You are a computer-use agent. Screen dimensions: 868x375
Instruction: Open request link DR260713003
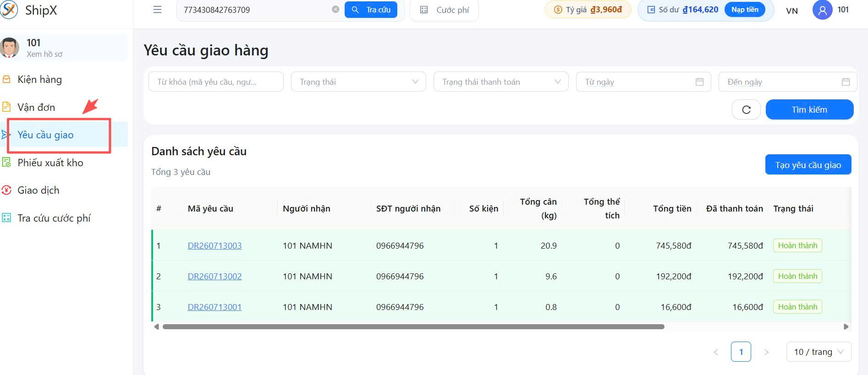coord(214,245)
